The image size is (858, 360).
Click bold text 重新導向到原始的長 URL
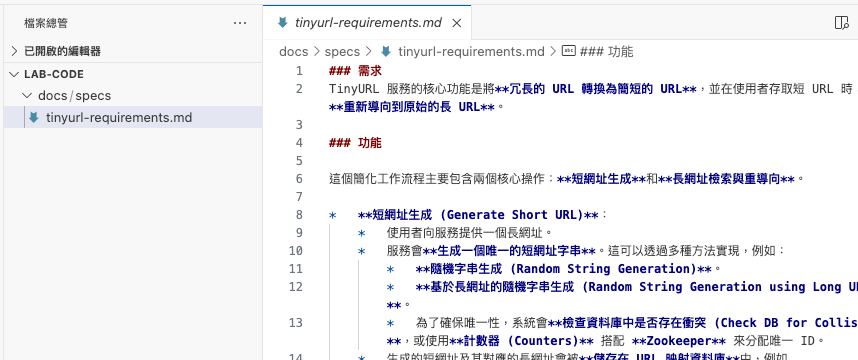411,107
